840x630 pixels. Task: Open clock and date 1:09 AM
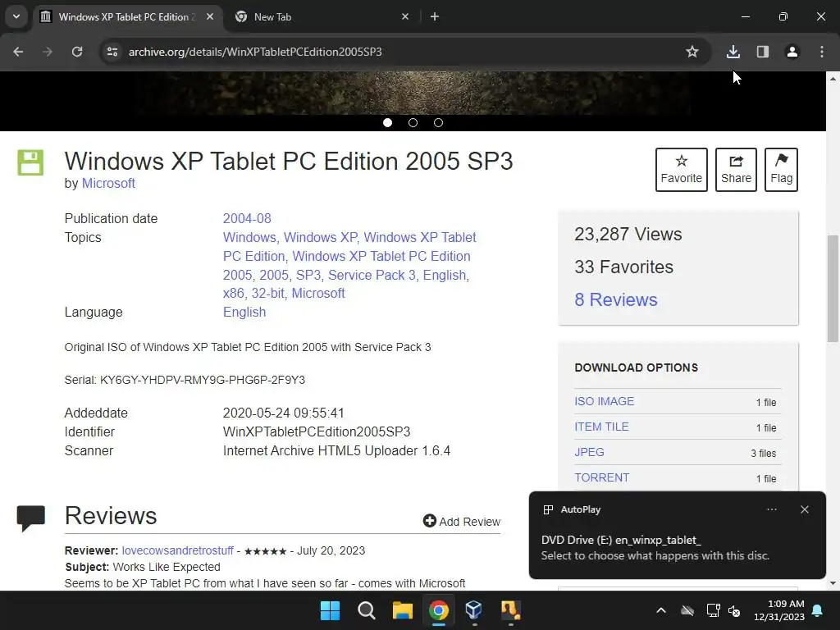pos(779,610)
